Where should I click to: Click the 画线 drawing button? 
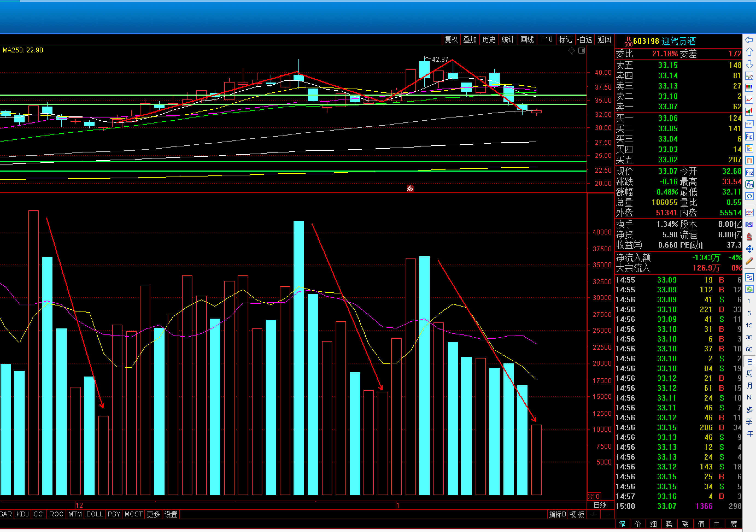527,40
